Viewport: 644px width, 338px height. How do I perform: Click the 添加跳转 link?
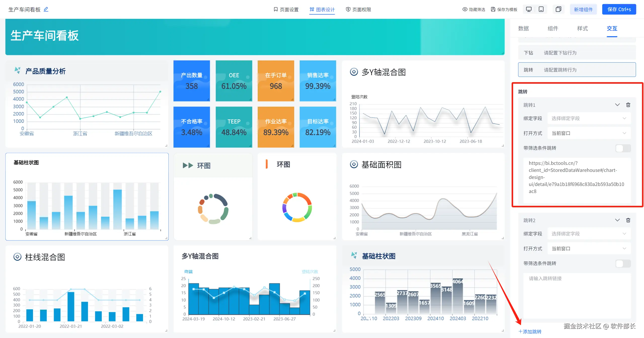coord(530,331)
